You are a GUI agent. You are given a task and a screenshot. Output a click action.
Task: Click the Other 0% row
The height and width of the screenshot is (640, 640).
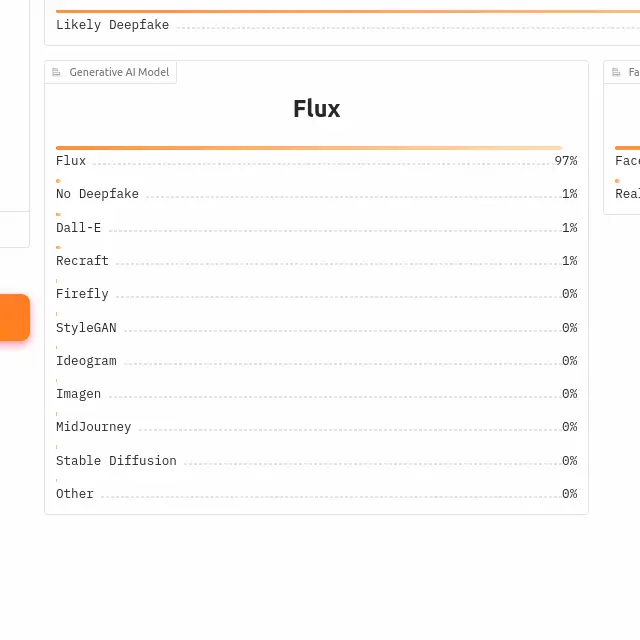point(316,494)
